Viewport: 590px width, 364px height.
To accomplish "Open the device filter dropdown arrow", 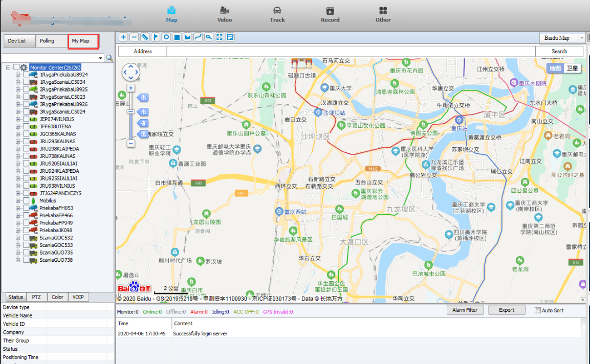I will click(x=100, y=58).
